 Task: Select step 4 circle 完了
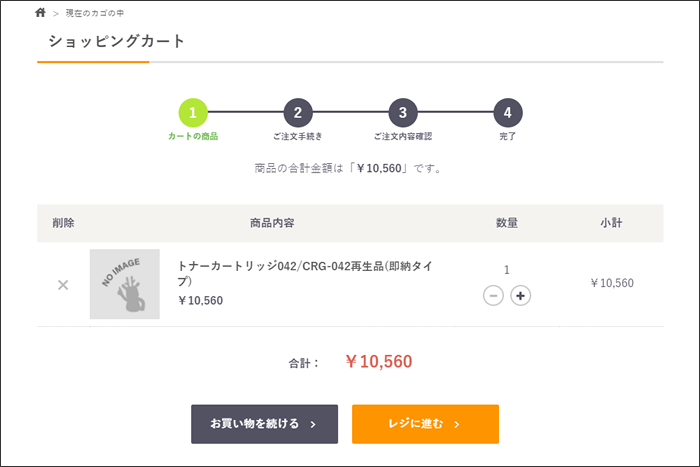[x=508, y=113]
